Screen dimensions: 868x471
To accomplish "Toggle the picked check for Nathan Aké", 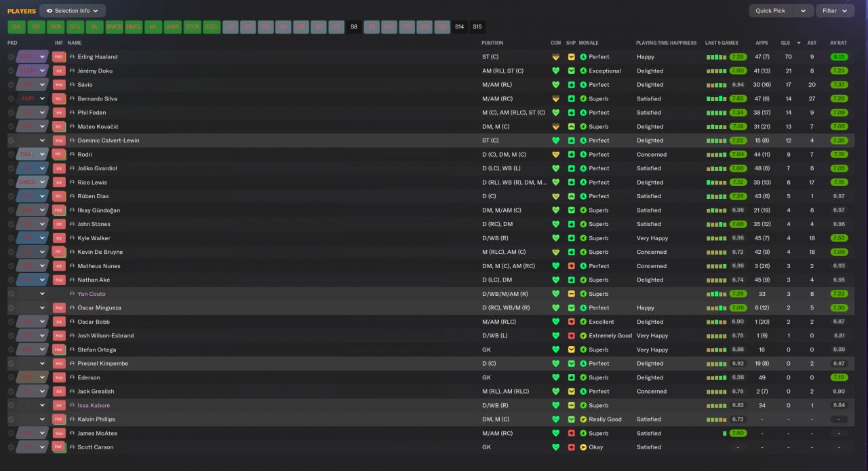I will click(x=11, y=280).
